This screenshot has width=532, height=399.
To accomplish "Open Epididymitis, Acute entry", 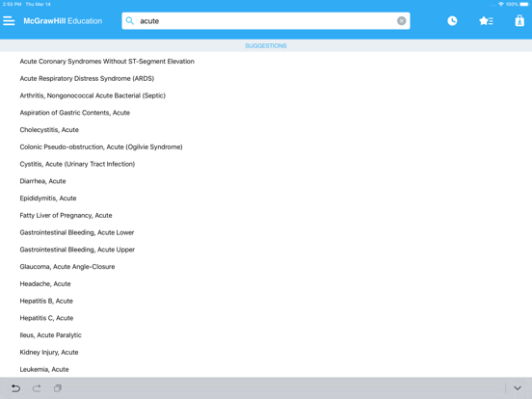I will point(48,199).
